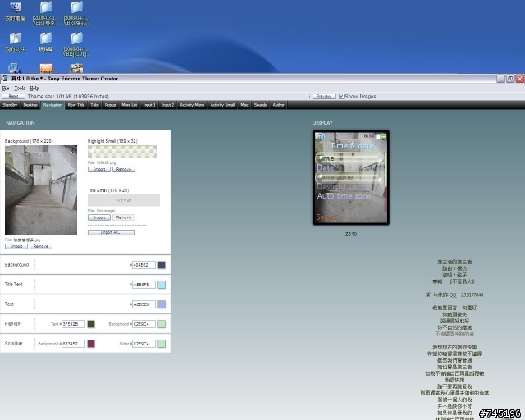Click the staircase Background image thumbnail

click(41, 190)
